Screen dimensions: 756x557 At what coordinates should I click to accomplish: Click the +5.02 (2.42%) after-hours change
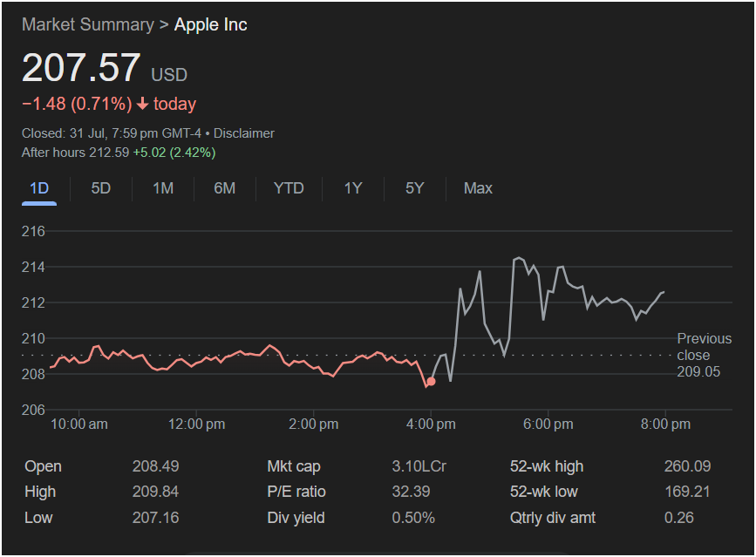point(174,153)
